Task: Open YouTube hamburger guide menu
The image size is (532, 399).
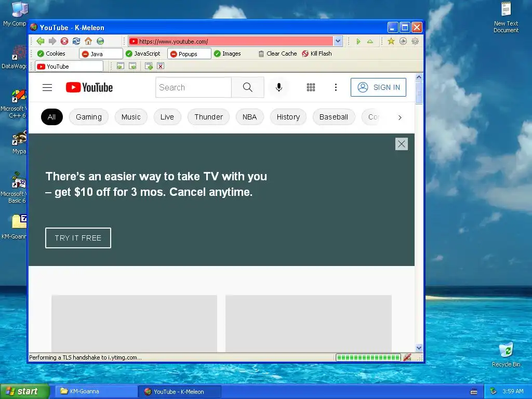Action: click(x=47, y=87)
